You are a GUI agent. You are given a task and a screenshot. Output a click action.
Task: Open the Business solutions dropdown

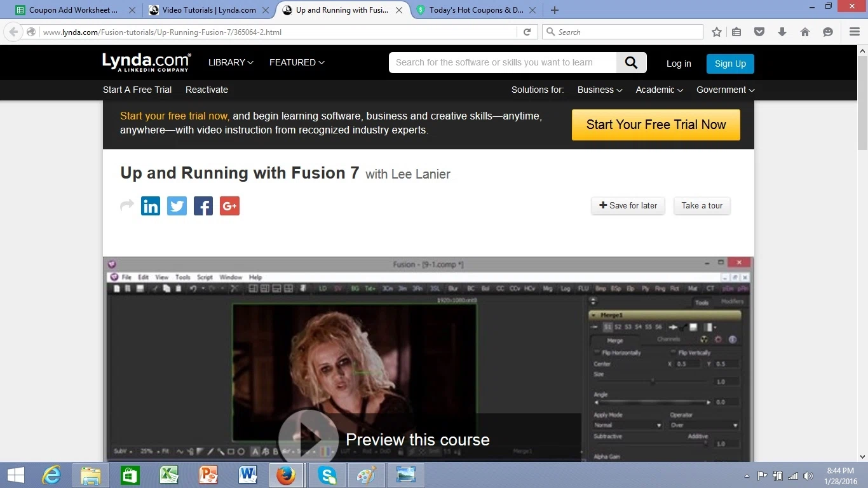click(x=600, y=90)
